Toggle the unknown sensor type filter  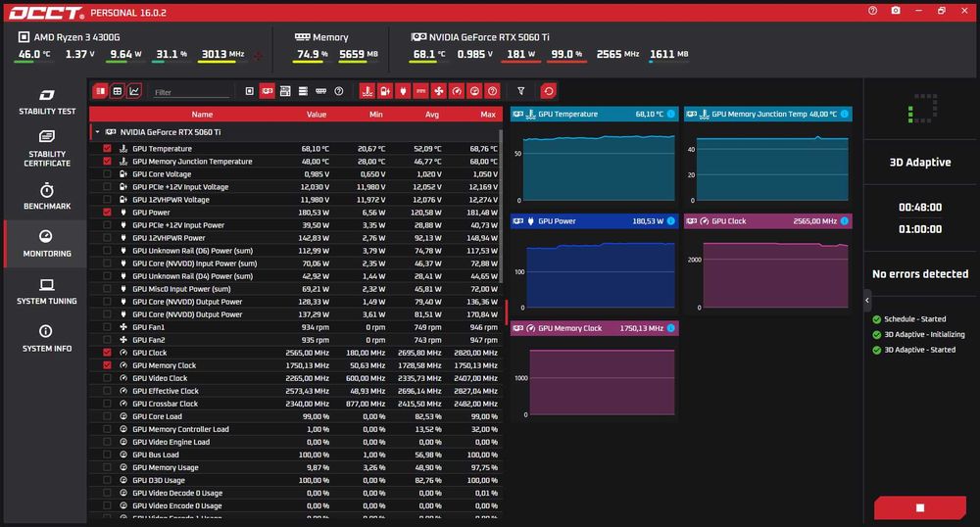click(493, 91)
